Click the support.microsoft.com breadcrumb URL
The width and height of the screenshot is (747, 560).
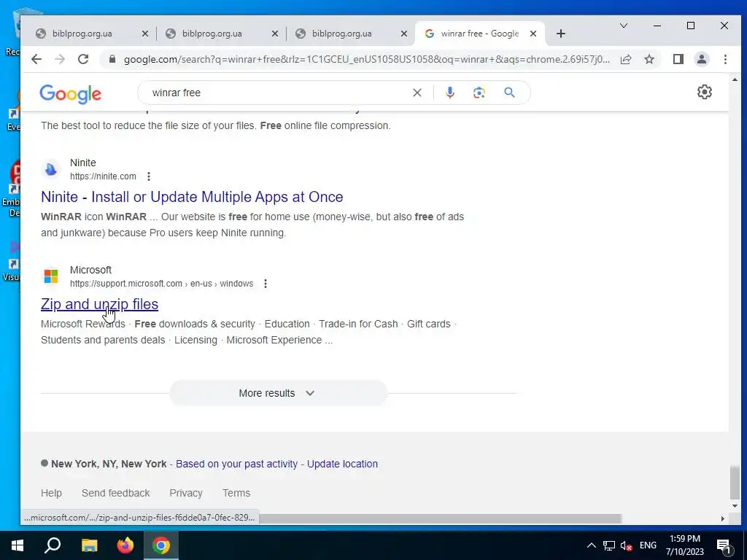(x=161, y=284)
